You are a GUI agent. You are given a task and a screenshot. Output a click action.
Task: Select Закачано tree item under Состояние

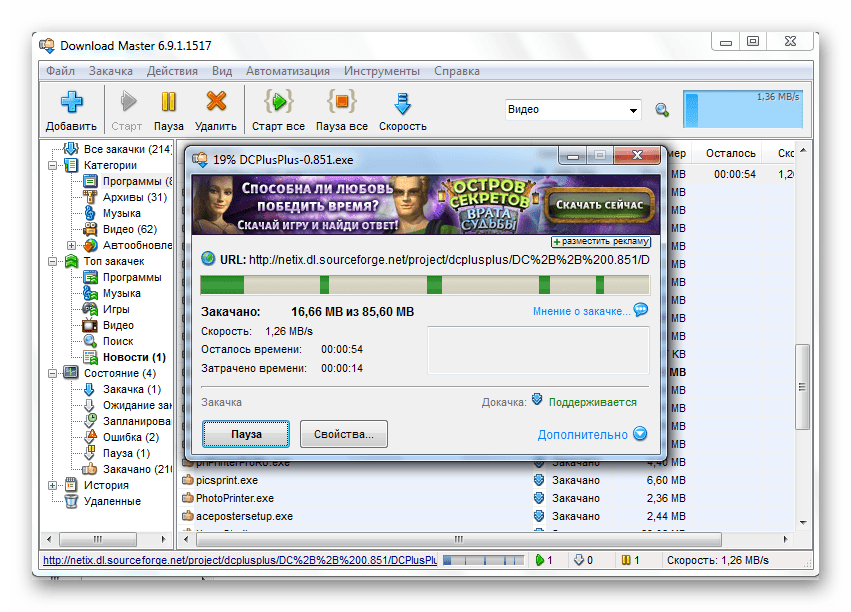click(137, 469)
